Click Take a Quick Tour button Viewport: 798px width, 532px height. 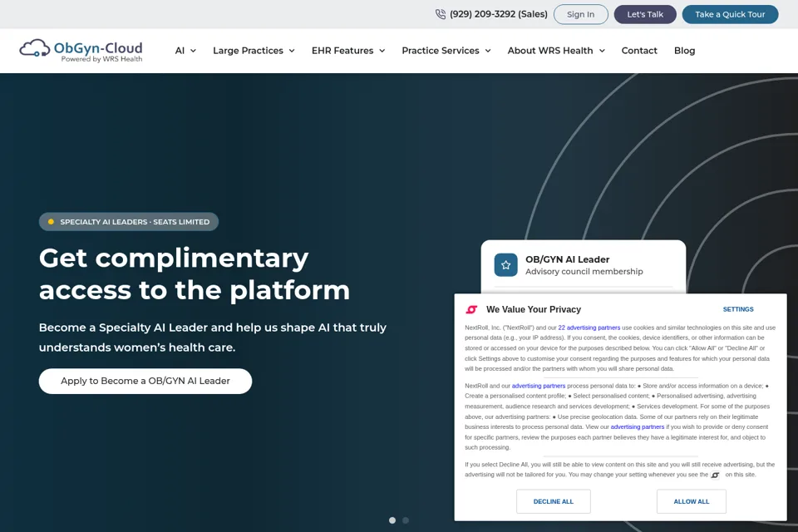coord(730,14)
